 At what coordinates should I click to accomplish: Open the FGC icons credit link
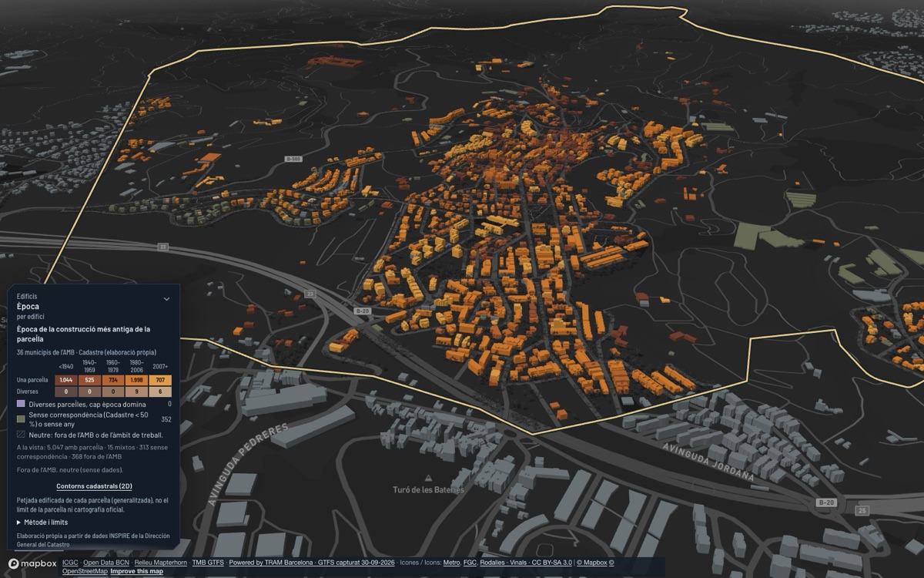470,563
